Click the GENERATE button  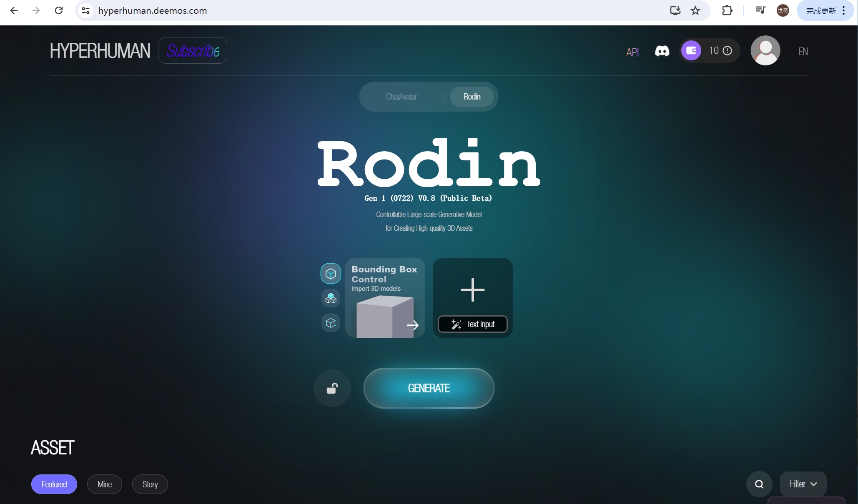429,388
